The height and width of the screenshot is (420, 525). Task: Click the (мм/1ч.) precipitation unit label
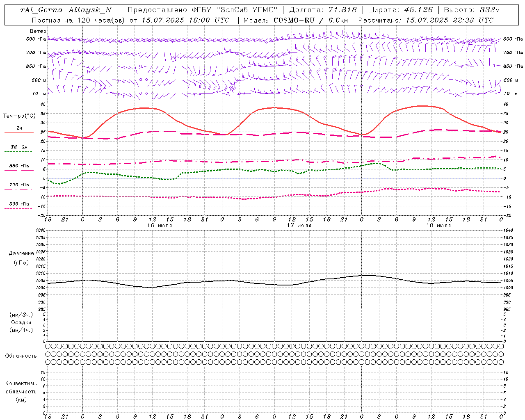21,330
